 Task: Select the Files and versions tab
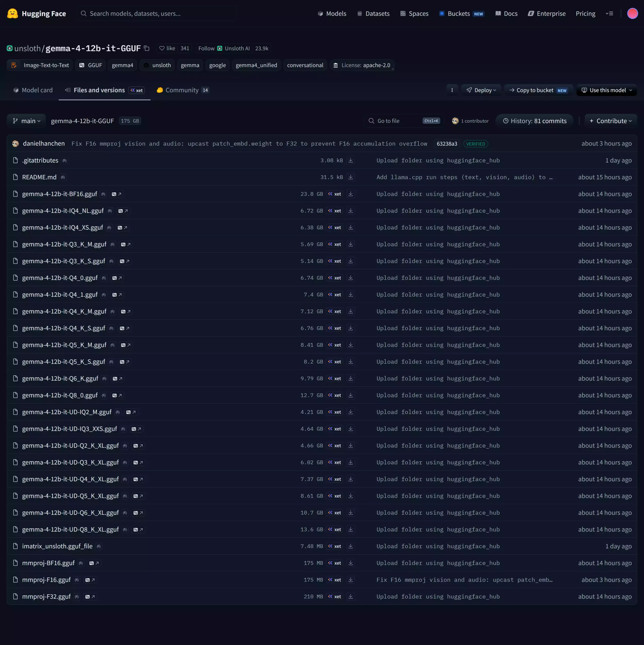click(x=105, y=90)
